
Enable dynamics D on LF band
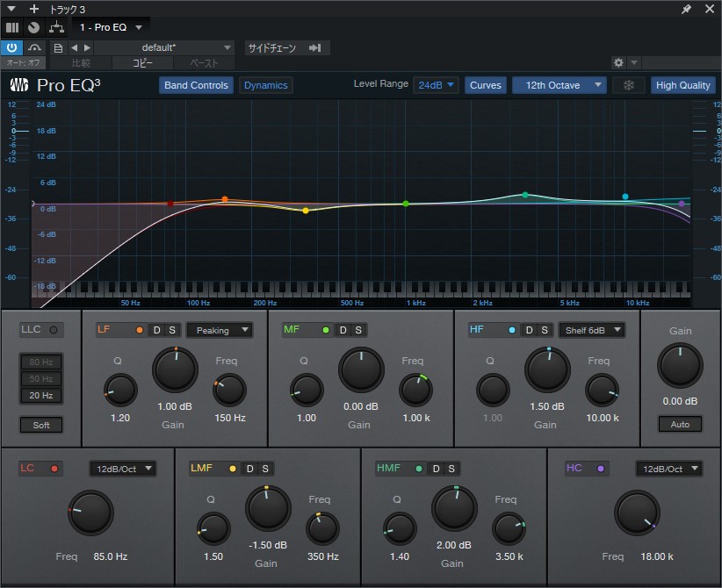(x=157, y=330)
